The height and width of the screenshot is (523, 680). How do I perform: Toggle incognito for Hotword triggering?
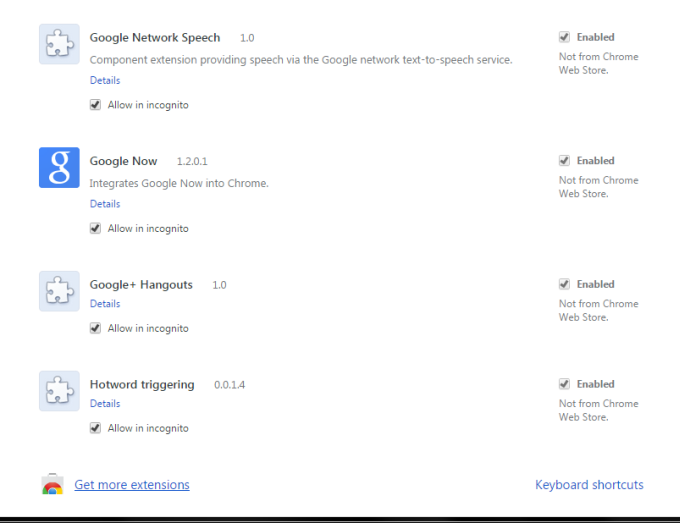(x=96, y=428)
